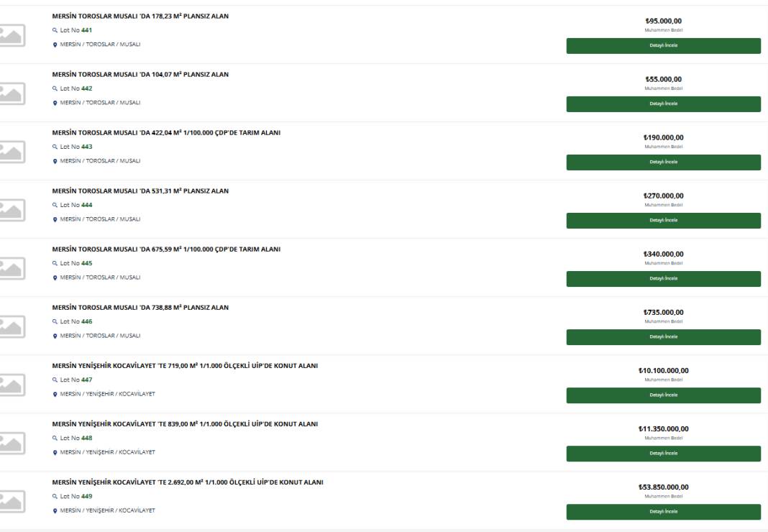Click Detaylı İncele button for ₺190.000,00 listing

(663, 162)
